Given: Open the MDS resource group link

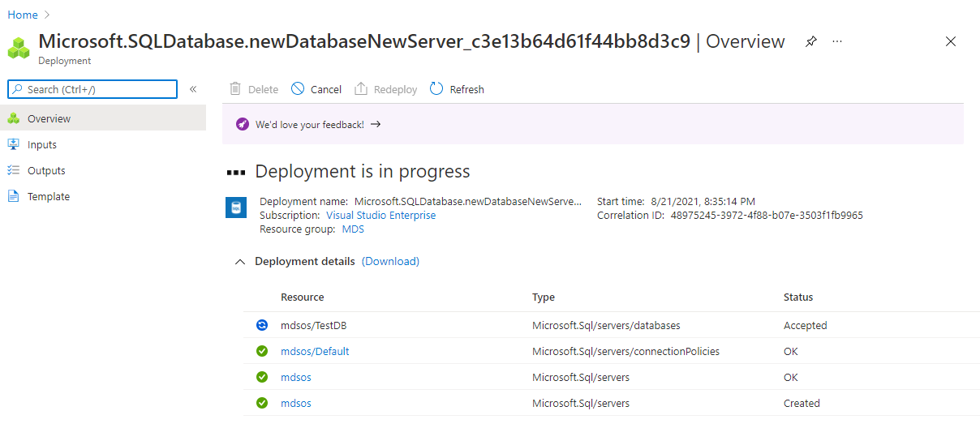Looking at the screenshot, I should click(353, 229).
